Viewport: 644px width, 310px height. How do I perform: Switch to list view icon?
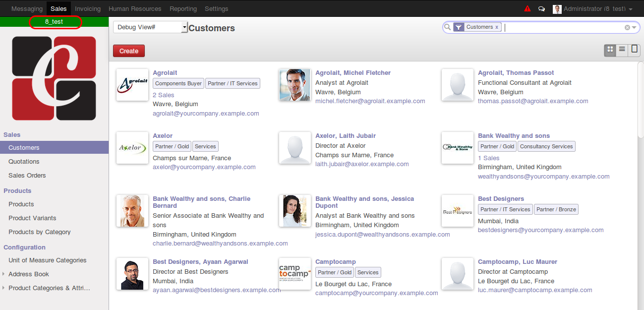click(x=622, y=50)
